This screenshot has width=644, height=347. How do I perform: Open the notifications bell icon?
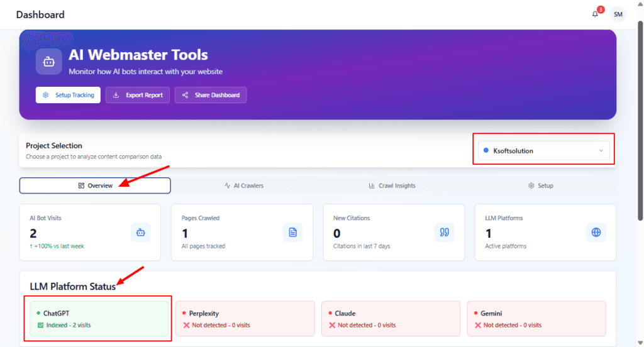click(595, 14)
